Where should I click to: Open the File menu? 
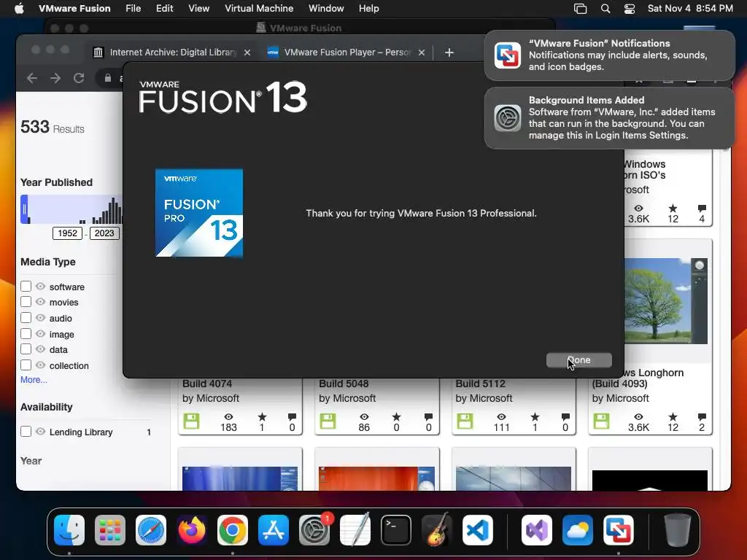[133, 9]
